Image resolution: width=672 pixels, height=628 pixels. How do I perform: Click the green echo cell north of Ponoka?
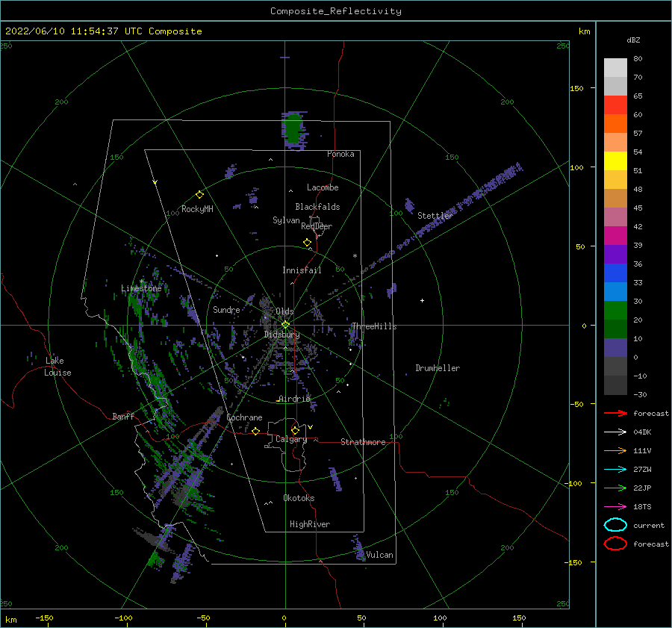293,130
